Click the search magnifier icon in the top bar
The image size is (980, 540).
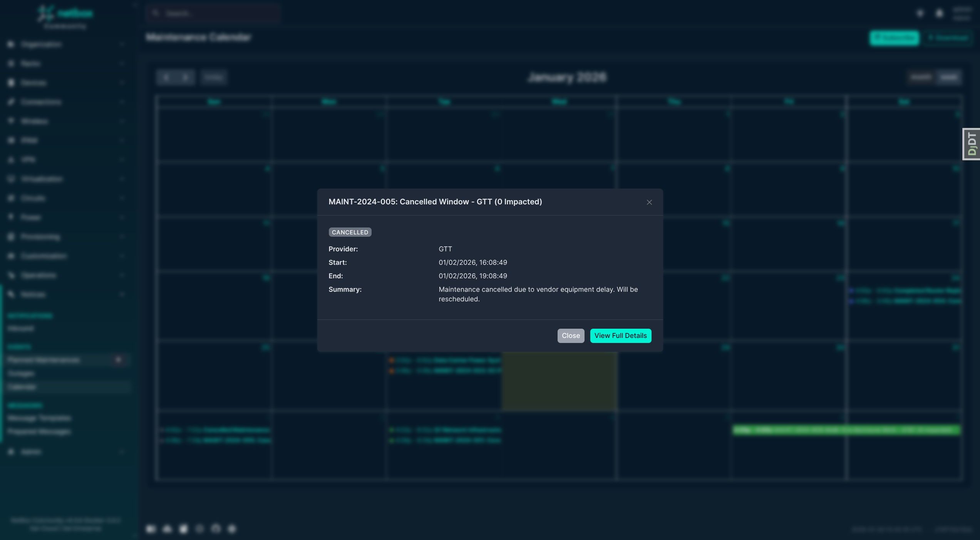(156, 13)
